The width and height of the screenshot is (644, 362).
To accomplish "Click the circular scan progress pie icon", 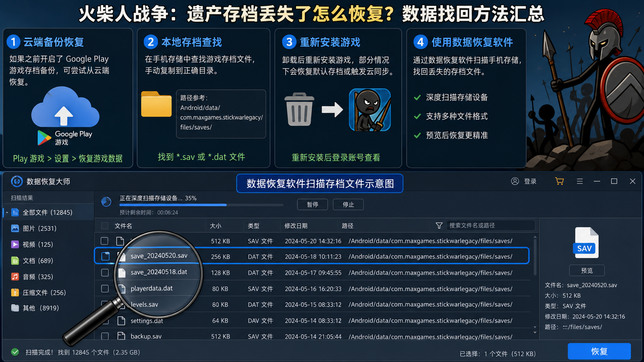I will 106,202.
